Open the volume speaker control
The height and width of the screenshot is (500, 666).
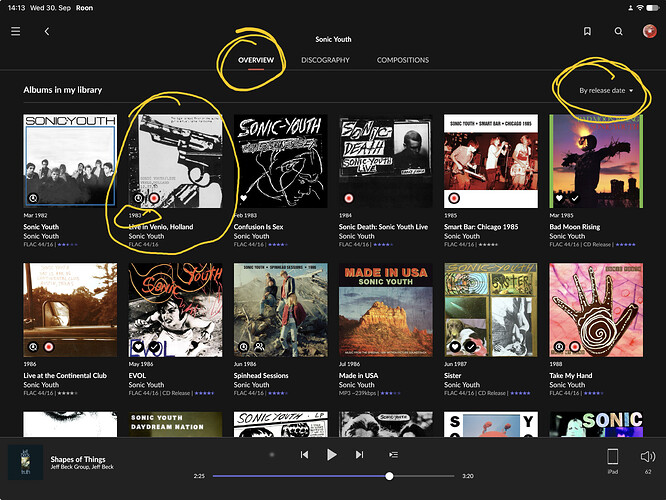pos(648,457)
